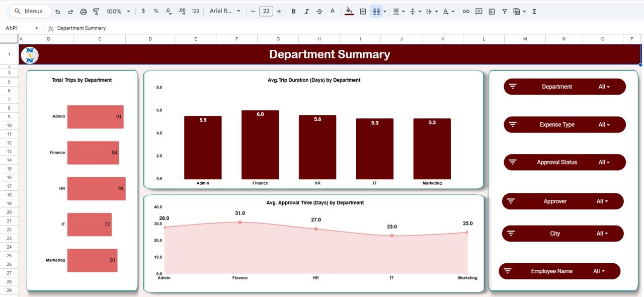Insert a comment
This screenshot has width=644, height=297.
pyautogui.click(x=478, y=11)
